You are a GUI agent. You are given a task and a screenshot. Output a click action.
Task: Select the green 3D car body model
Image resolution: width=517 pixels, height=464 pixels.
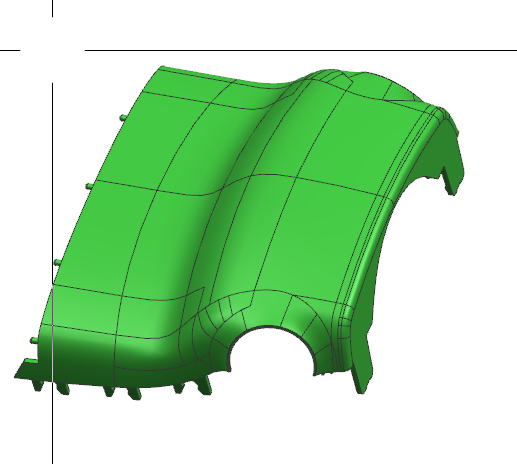click(x=239, y=233)
